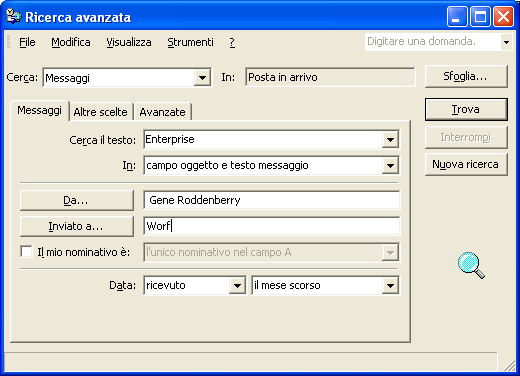Image resolution: width=520 pixels, height=376 pixels.
Task: Click the Da... button
Action: pyautogui.click(x=77, y=200)
